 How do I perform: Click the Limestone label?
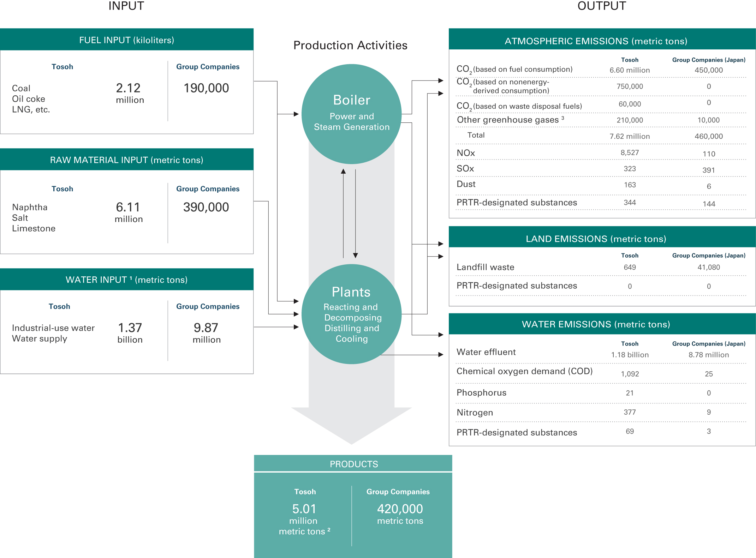(x=34, y=228)
